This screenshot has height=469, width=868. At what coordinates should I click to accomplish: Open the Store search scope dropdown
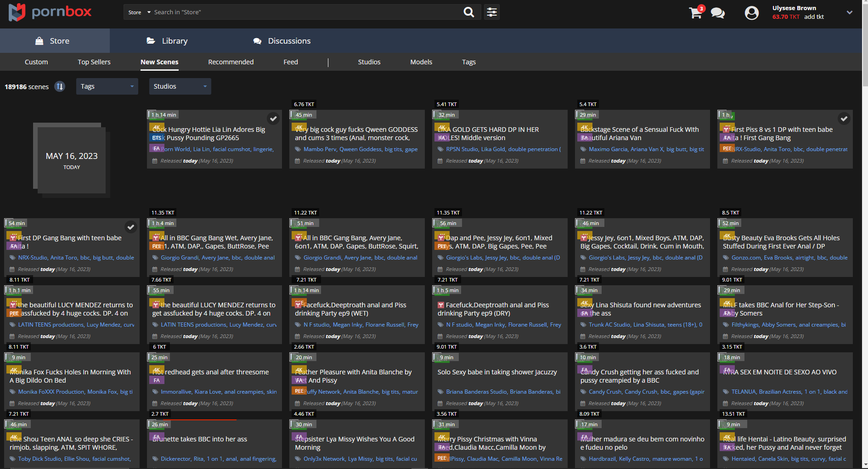click(x=139, y=12)
